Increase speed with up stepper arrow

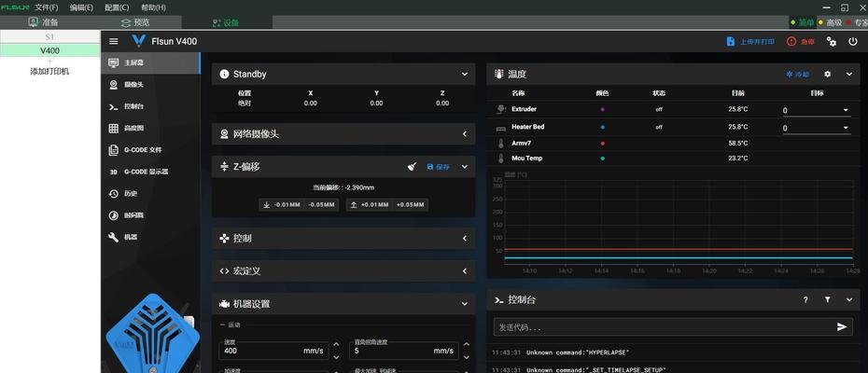click(x=336, y=345)
